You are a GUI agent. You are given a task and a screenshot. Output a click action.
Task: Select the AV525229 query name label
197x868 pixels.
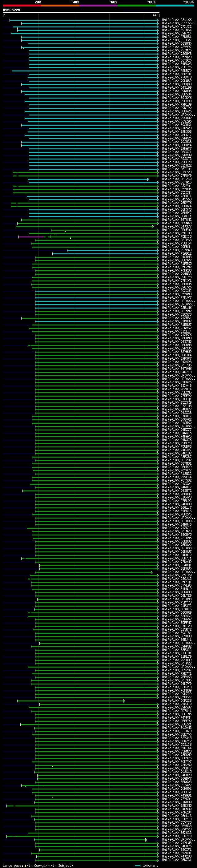[11, 10]
